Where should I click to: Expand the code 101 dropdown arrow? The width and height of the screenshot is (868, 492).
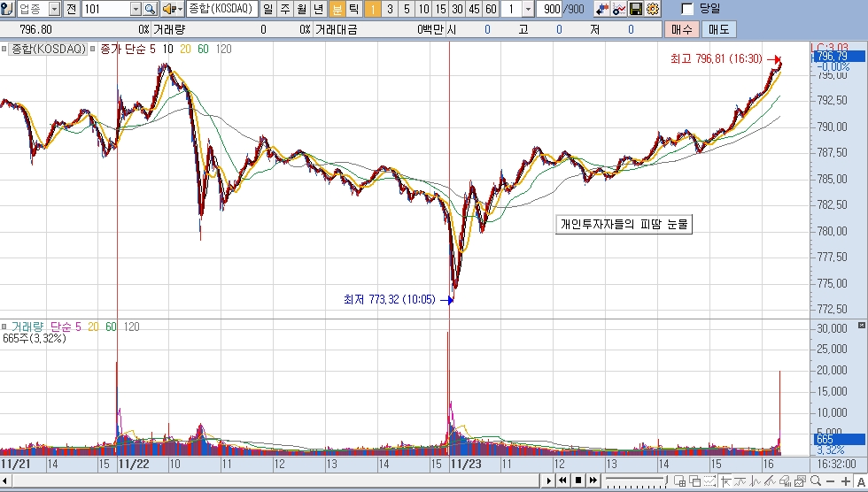136,9
